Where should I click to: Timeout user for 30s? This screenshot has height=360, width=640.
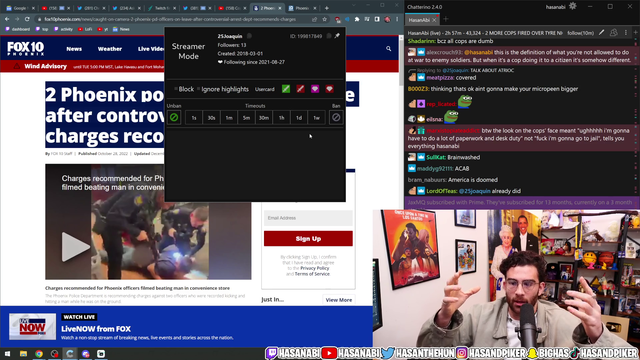[211, 118]
